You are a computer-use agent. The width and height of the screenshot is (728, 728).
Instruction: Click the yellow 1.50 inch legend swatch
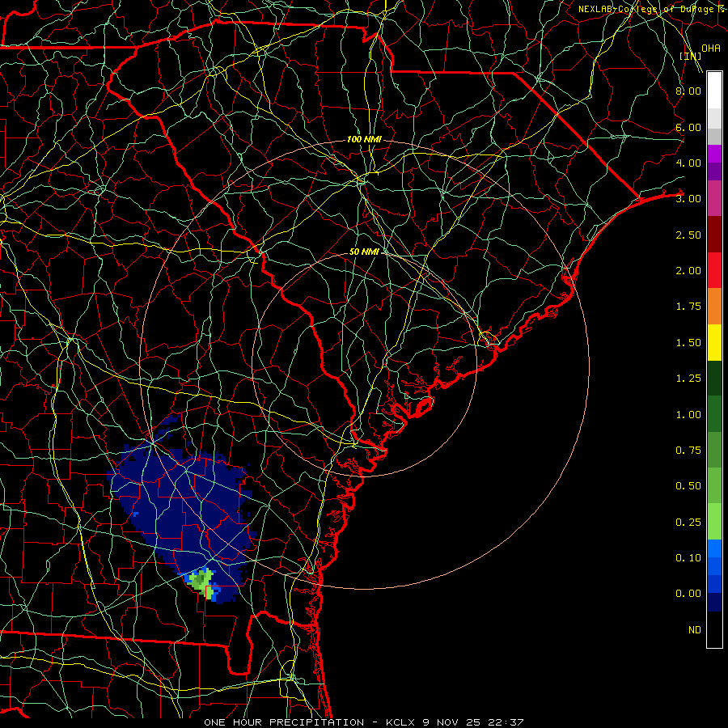pyautogui.click(x=714, y=342)
